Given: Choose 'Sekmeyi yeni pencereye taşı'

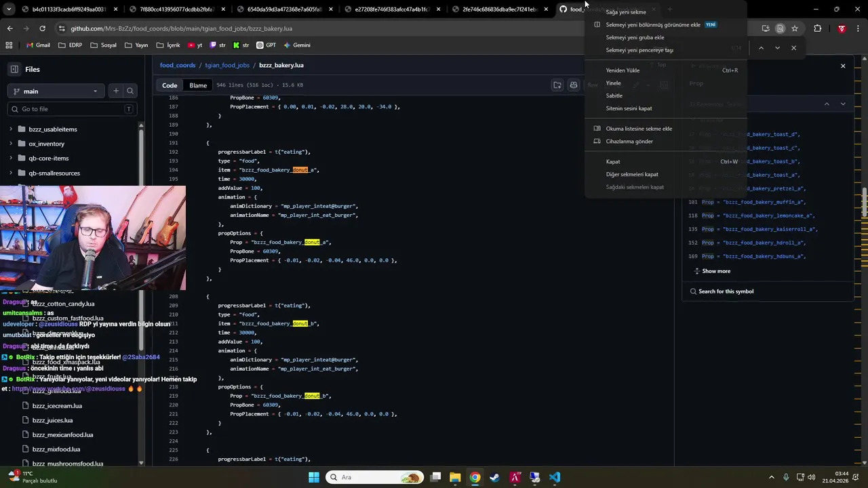Looking at the screenshot, I should pos(639,50).
